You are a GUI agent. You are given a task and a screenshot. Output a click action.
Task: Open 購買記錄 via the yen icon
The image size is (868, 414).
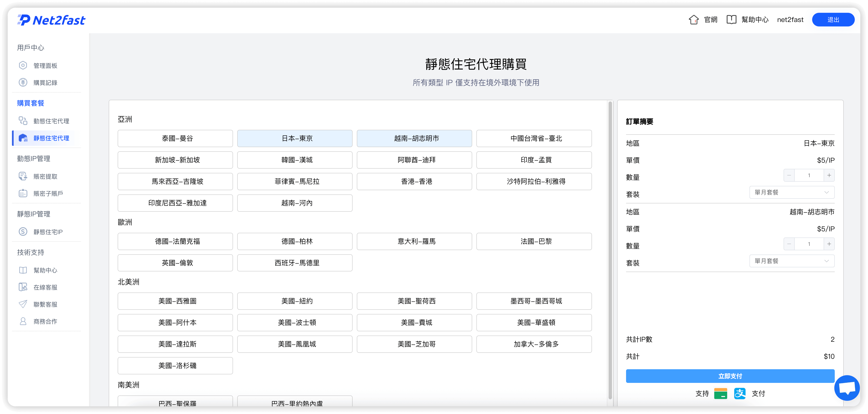(x=23, y=83)
